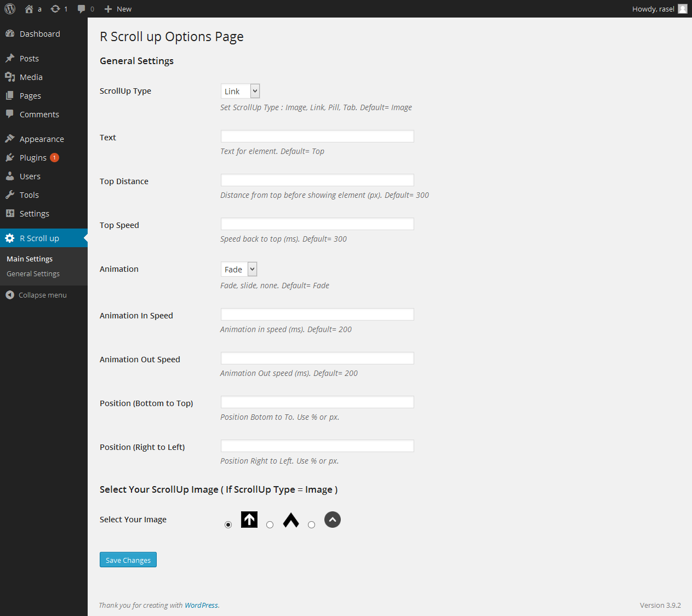Viewport: 692px width, 616px height.
Task: Click the bold chevron up-arrow image
Action: [291, 520]
